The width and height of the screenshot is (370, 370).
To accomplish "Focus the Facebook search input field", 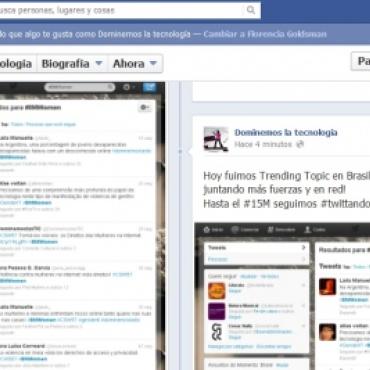I will [122, 10].
